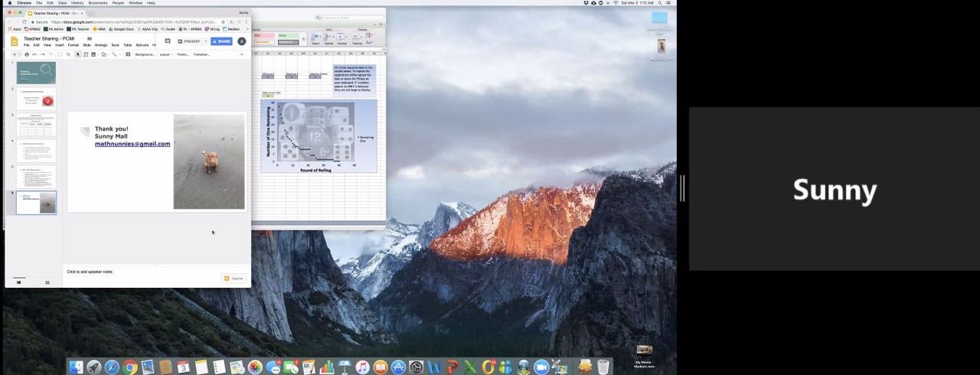Open comments with the speech bubble icon

[x=168, y=41]
